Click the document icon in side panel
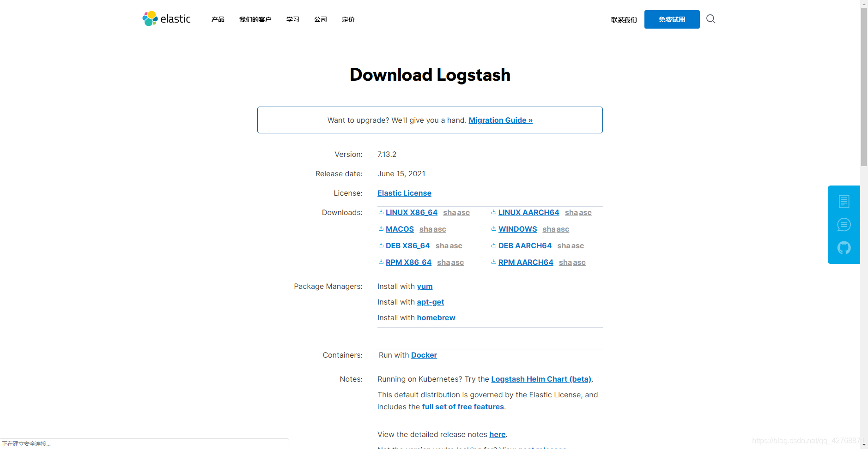The width and height of the screenshot is (868, 449). click(844, 201)
